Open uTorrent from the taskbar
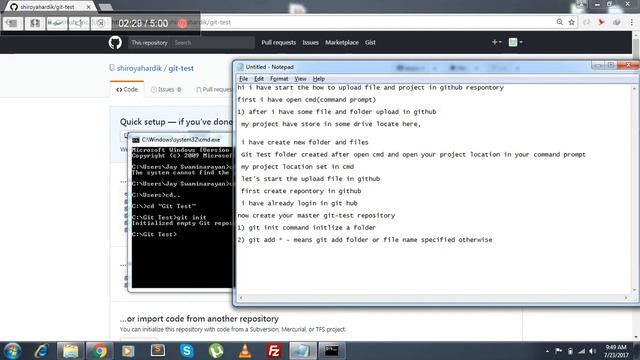The image size is (640, 360). 216,351
